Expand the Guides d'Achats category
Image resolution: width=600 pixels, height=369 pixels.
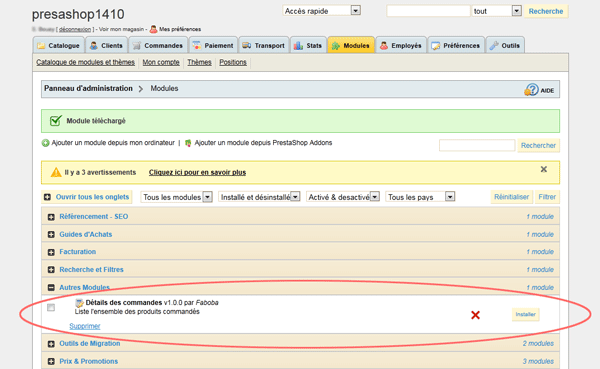[51, 235]
